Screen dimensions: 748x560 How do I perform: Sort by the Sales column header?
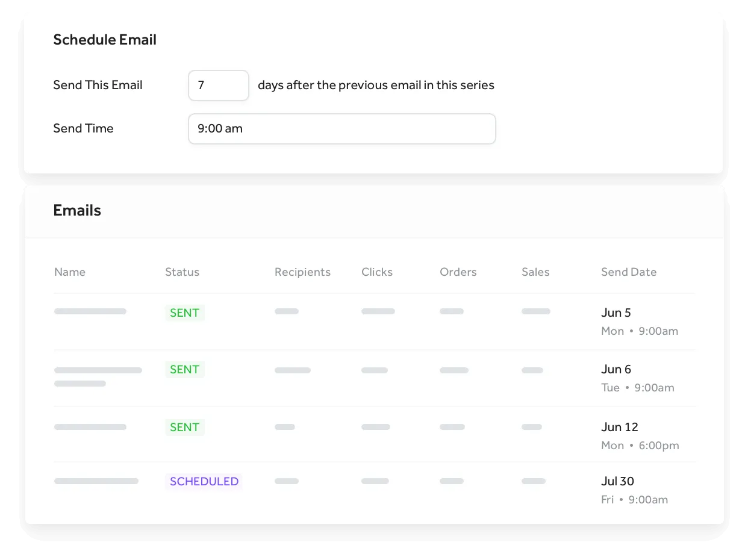(x=535, y=272)
